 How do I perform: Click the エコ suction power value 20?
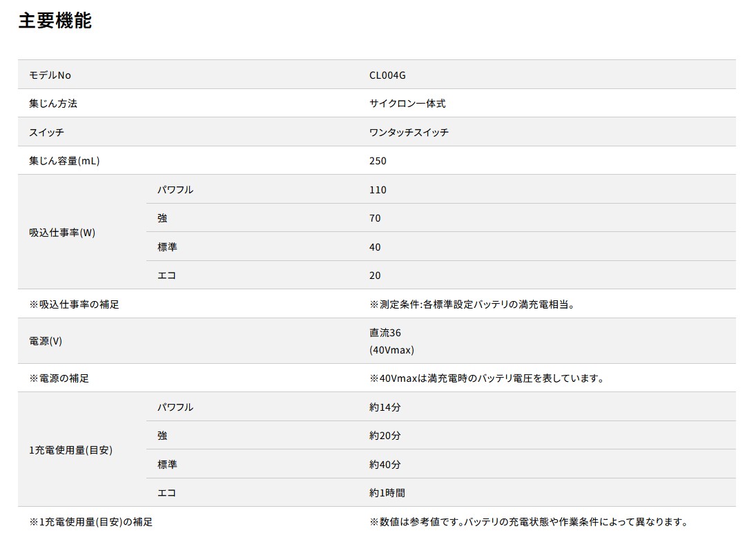point(375,276)
